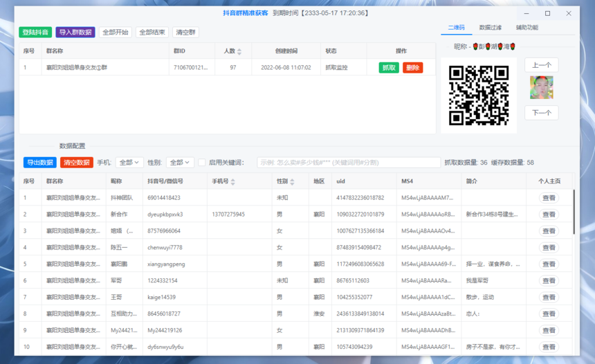Screen dimensions: 595x364
Task: Click the 上一个 button
Action: tap(542, 65)
